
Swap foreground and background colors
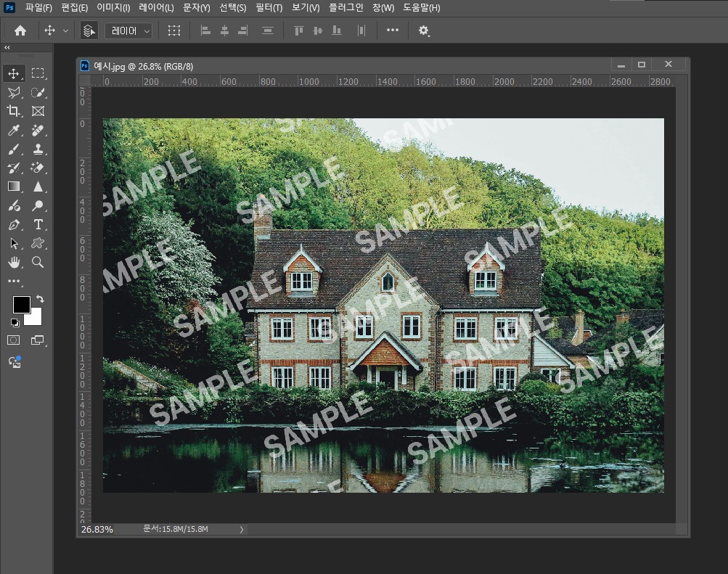coord(40,299)
